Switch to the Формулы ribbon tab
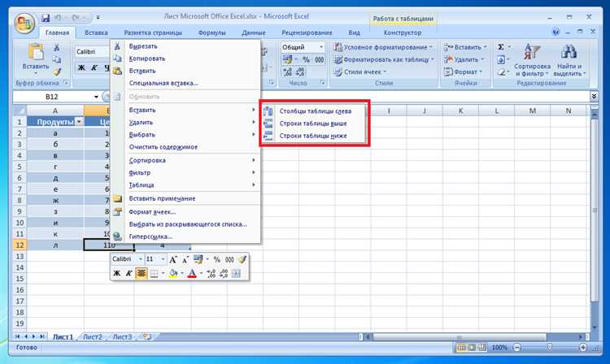 click(x=211, y=32)
